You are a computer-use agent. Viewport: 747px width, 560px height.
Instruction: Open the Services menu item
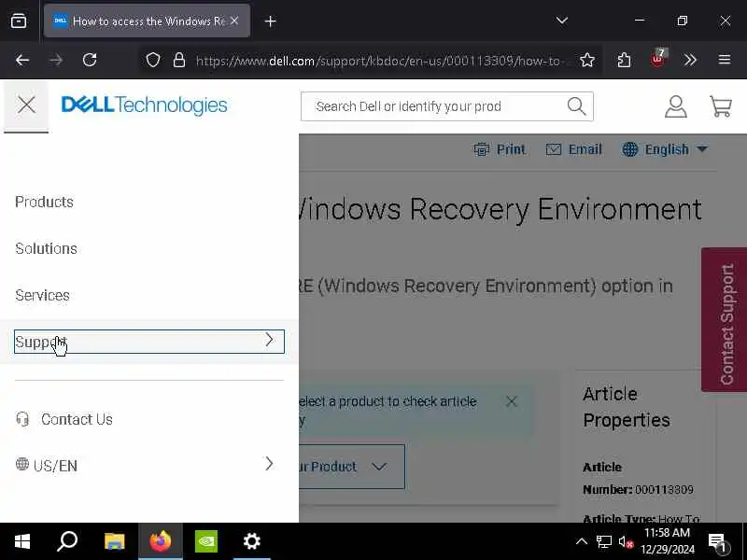[42, 295]
